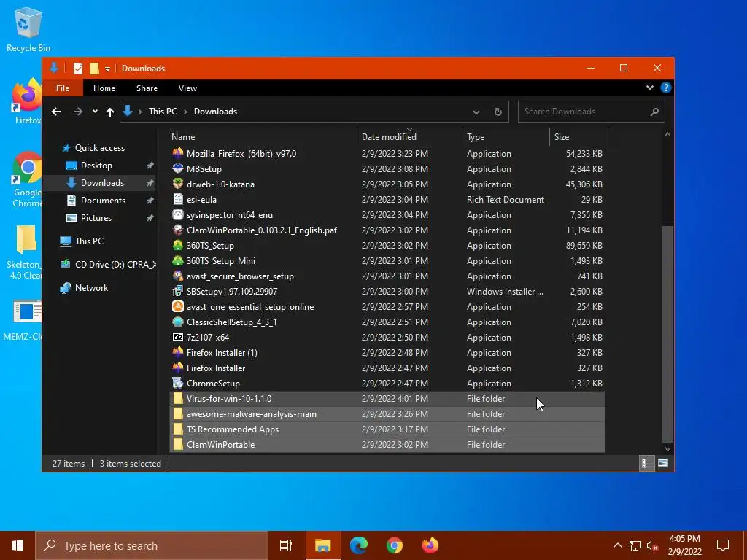Sort by Date modified column header
The width and height of the screenshot is (747, 560).
(x=409, y=136)
